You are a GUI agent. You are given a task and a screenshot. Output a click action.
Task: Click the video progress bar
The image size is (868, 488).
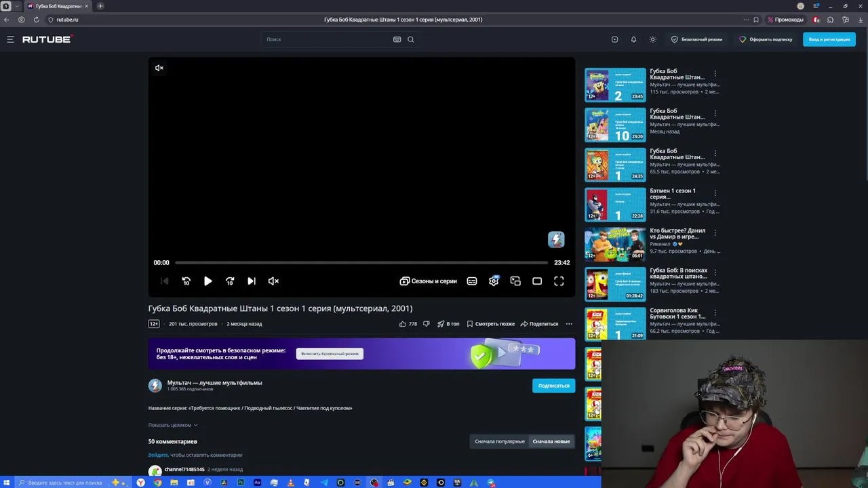[361, 263]
